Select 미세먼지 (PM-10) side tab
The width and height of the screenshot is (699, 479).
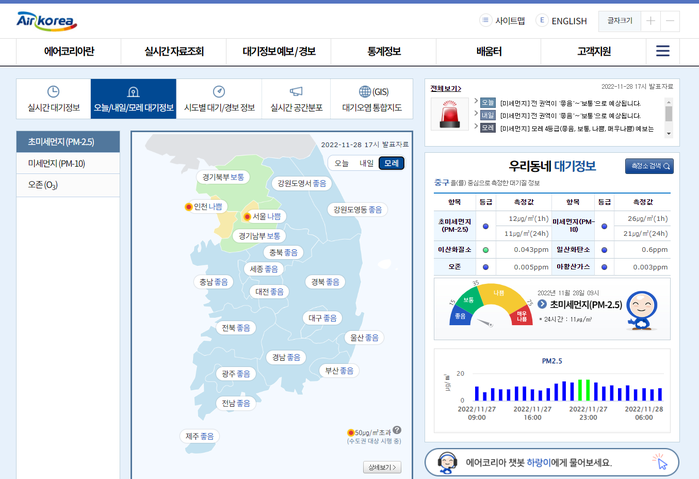[x=68, y=163]
